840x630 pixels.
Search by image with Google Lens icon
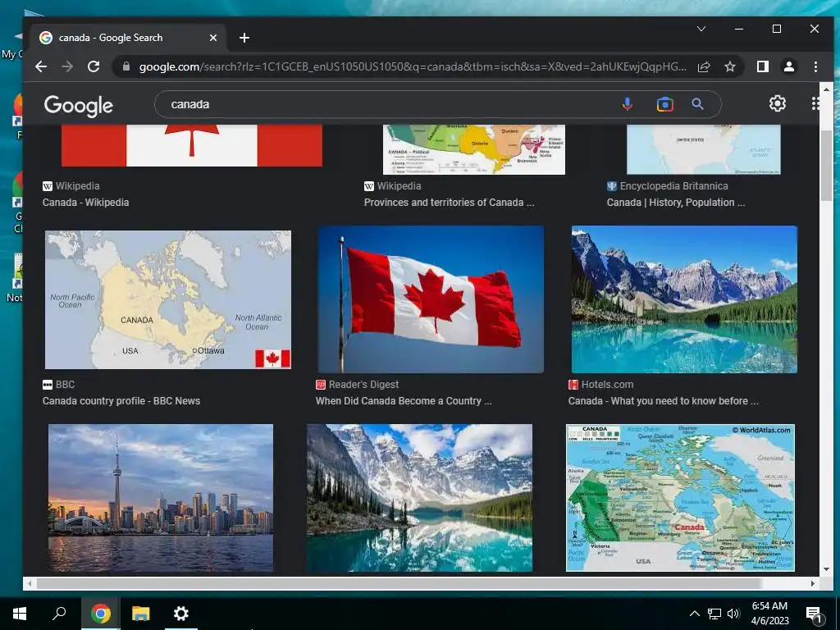click(x=664, y=104)
